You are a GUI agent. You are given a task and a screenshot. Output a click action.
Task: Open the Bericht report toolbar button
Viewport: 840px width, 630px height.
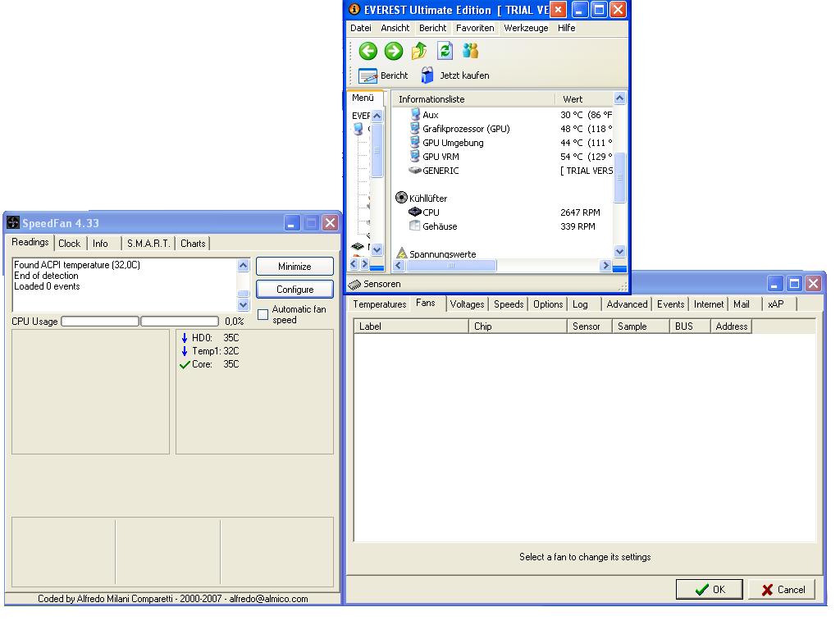coord(384,75)
